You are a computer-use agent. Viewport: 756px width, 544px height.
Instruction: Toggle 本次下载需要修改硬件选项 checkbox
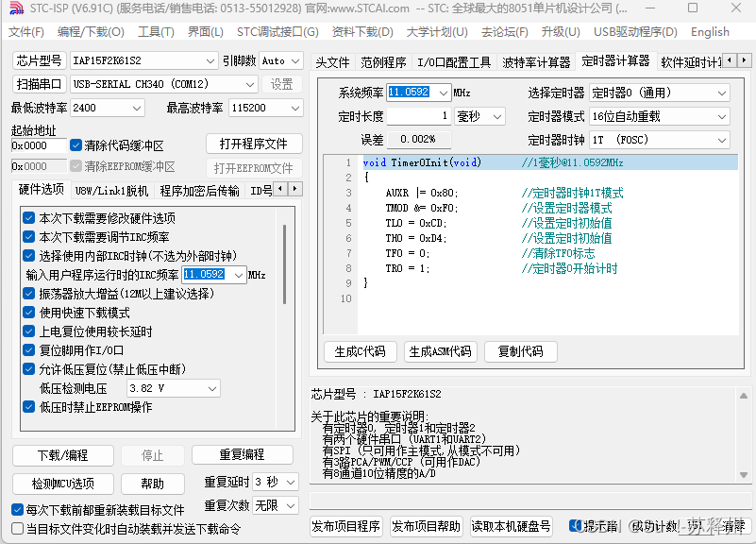29,218
